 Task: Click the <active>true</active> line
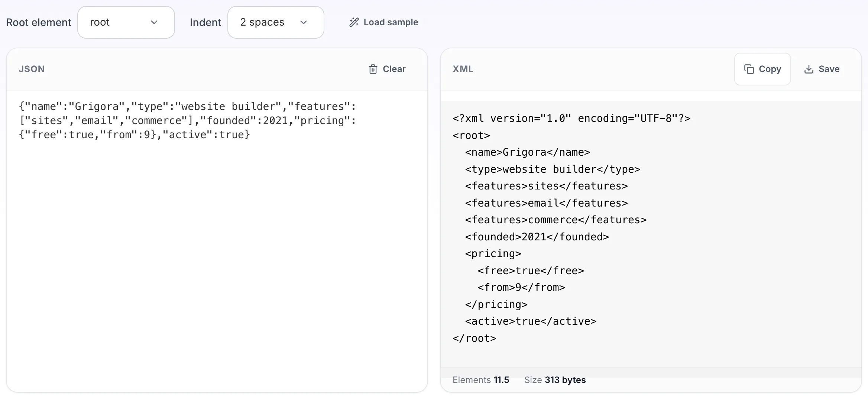pyautogui.click(x=531, y=321)
